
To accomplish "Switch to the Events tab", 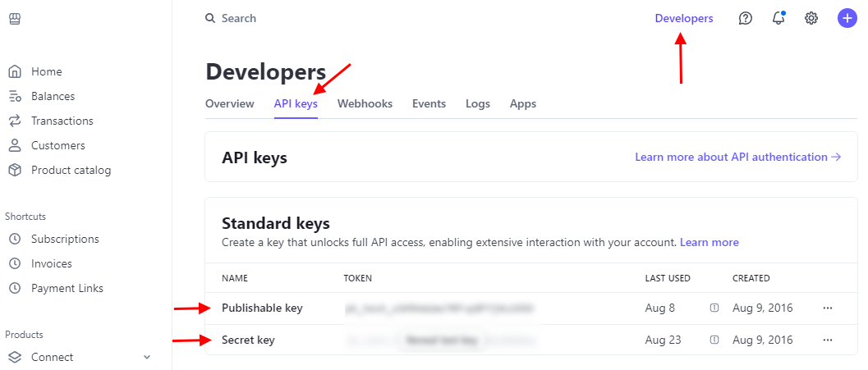I will click(x=429, y=103).
